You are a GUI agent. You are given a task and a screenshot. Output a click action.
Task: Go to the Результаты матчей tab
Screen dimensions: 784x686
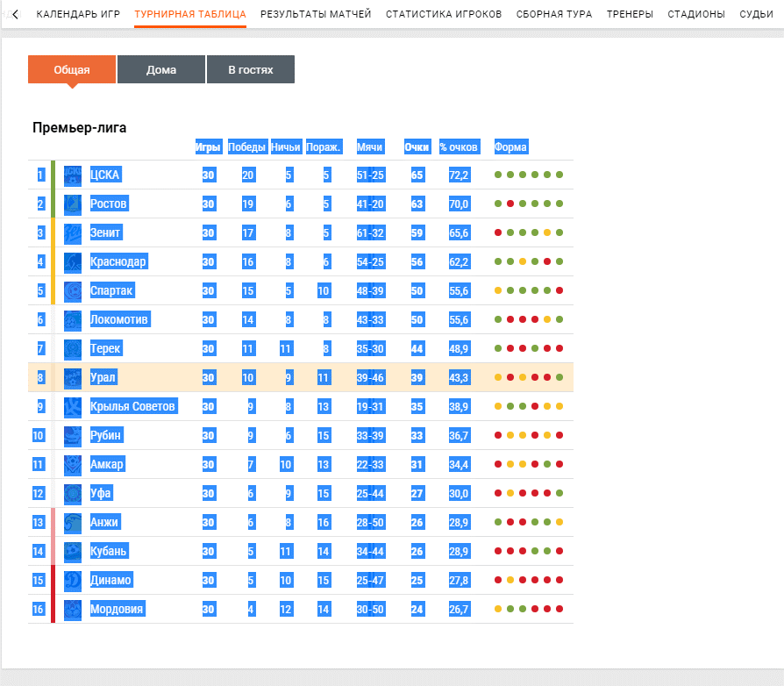(316, 14)
